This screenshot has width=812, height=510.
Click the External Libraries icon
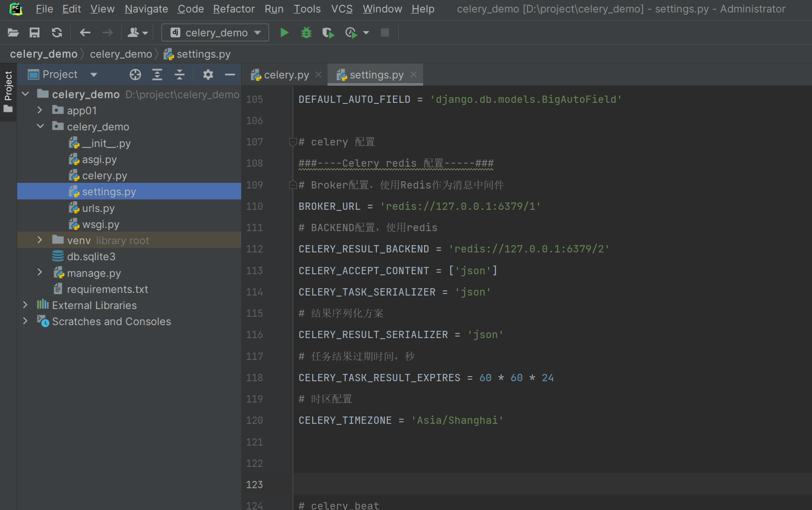click(43, 304)
